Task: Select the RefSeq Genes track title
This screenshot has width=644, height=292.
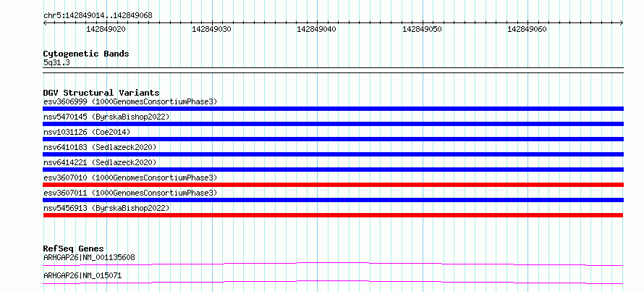Action: click(74, 249)
